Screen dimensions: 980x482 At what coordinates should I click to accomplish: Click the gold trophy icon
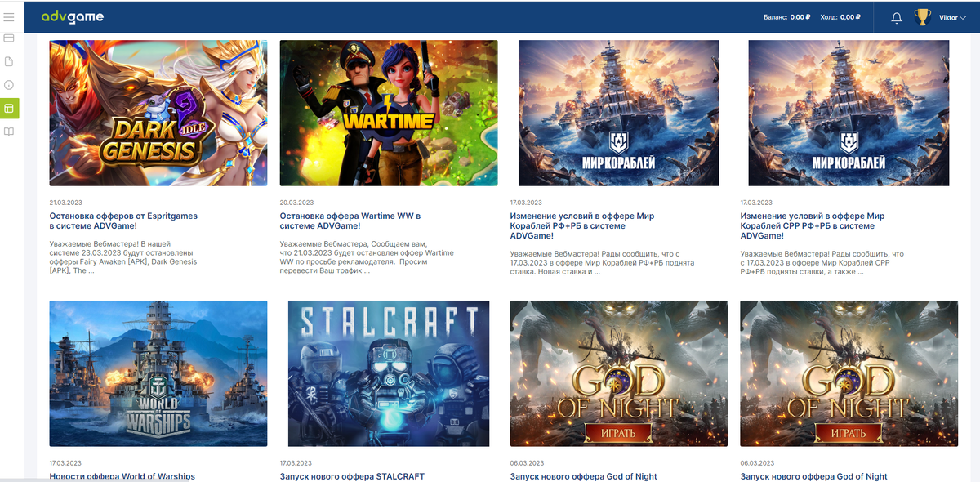(922, 17)
